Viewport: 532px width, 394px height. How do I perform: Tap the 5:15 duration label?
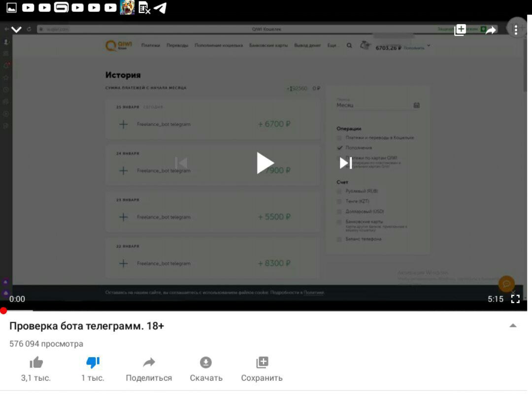click(496, 299)
